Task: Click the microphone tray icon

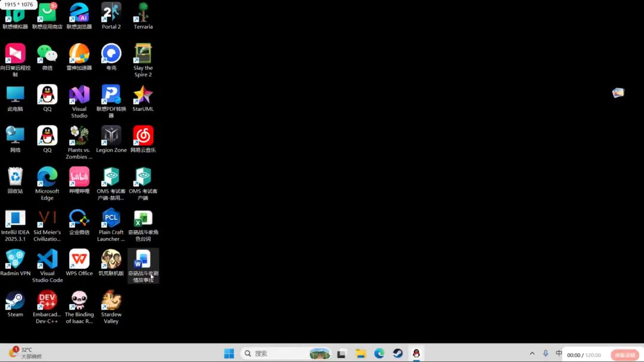Action: coord(546,354)
